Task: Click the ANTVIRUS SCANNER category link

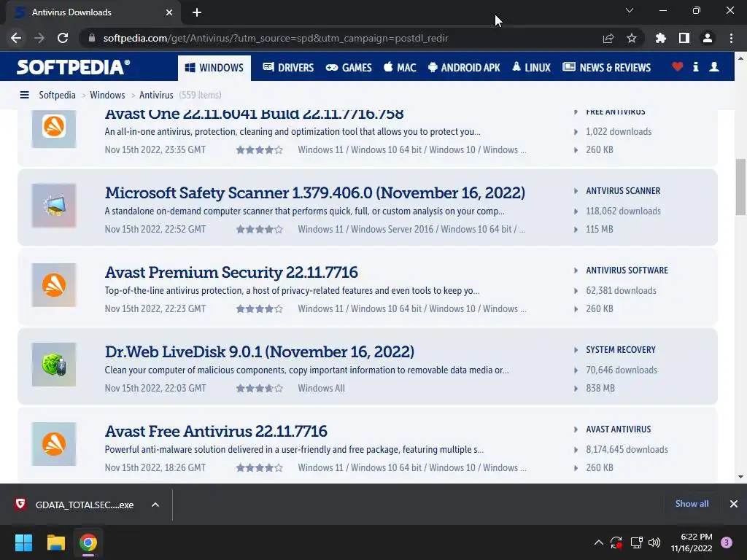Action: tap(623, 191)
